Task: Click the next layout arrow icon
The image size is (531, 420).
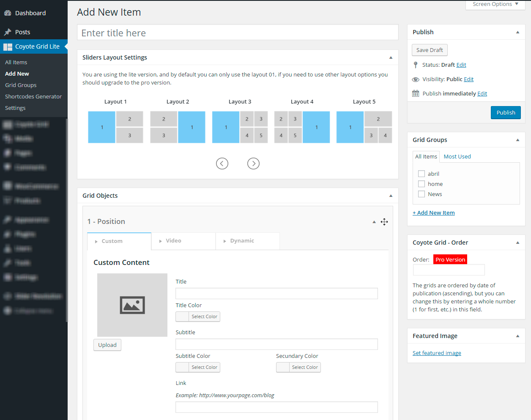Action: click(x=253, y=164)
